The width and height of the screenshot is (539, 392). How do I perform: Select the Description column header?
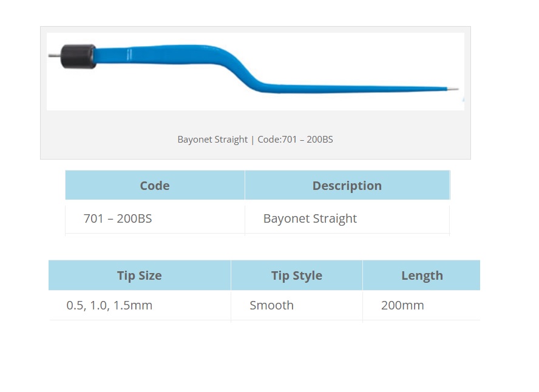(347, 185)
